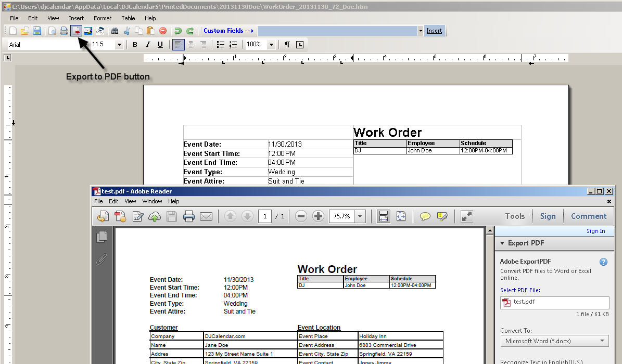Viewport: 622px width, 364px height.
Task: Open print preview in the editor toolbar
Action: click(52, 31)
